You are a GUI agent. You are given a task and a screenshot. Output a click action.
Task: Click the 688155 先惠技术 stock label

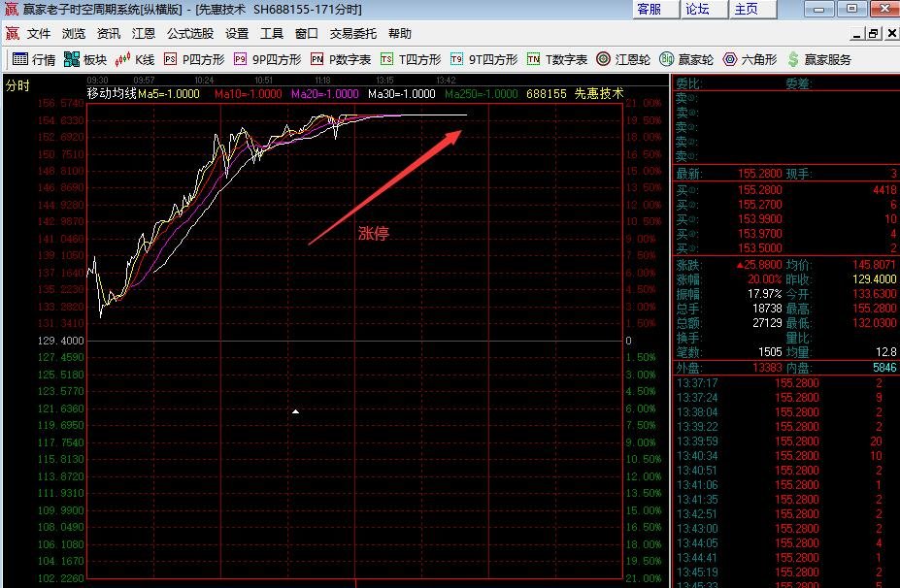[x=575, y=93]
